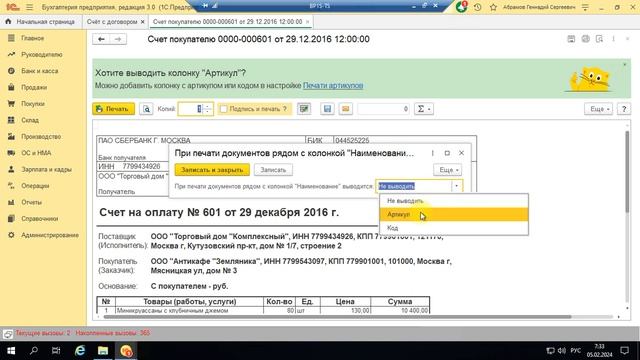This screenshot has width=640, height=360.
Task: Open the Склад section in sidebar
Action: 30,120
